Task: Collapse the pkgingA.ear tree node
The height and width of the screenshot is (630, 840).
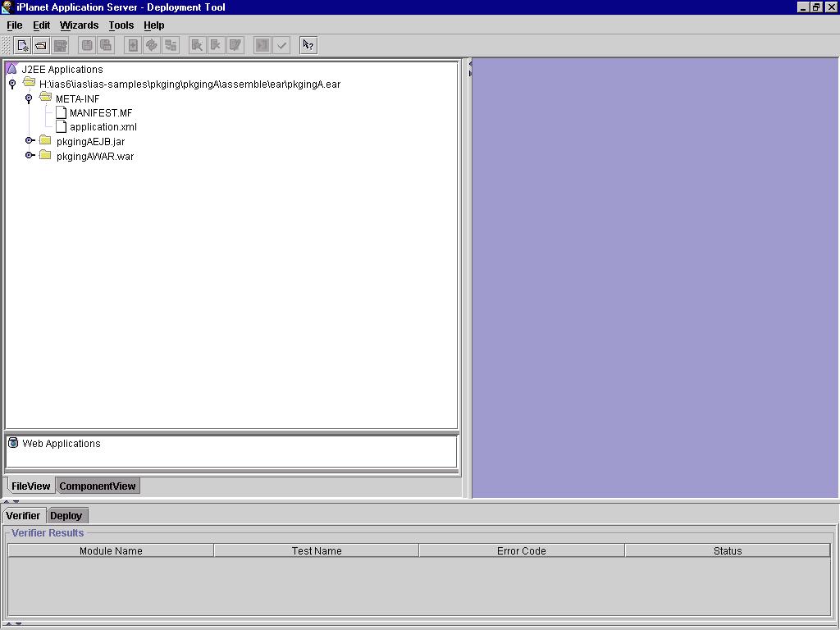Action: click(x=12, y=84)
